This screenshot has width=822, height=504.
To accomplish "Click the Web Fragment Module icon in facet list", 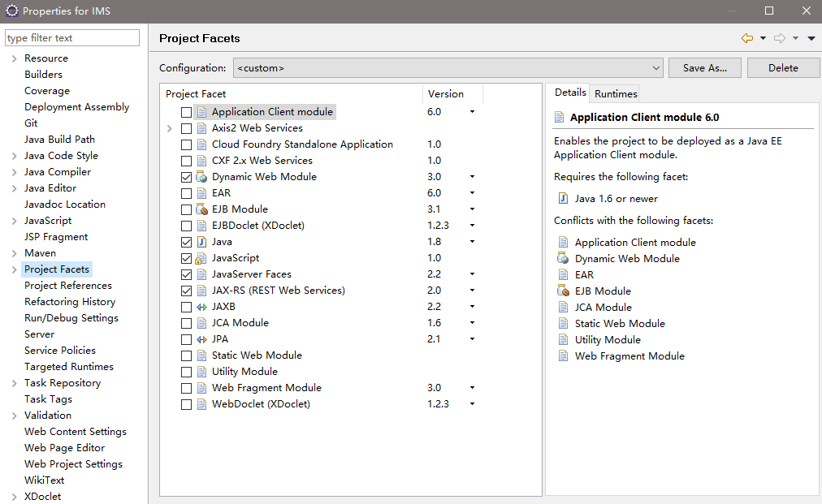I will tap(201, 388).
